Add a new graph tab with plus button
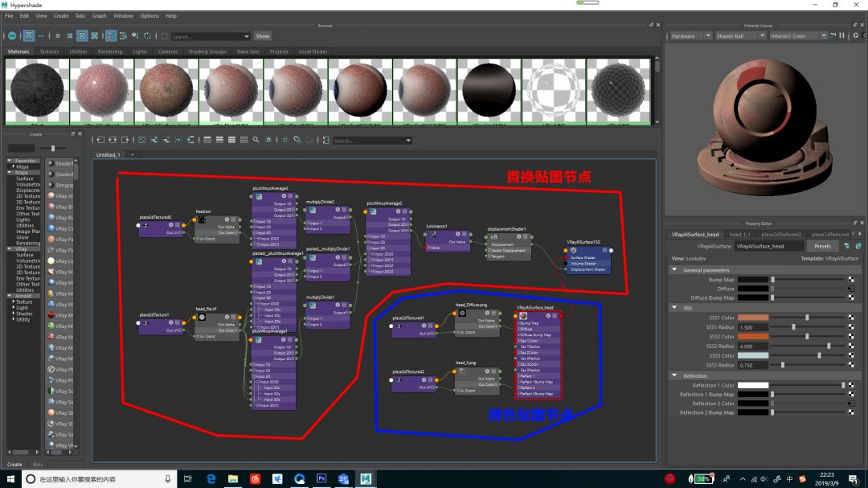Screen dimensions: 868x488 click(x=133, y=155)
